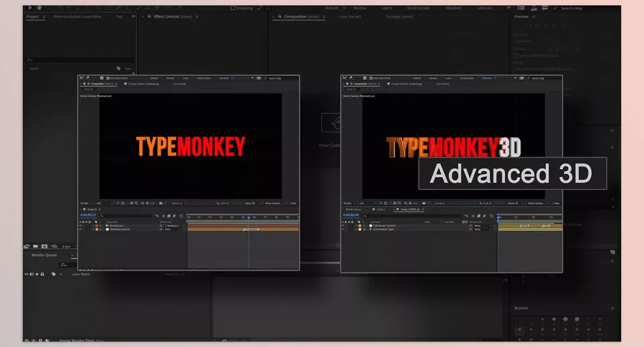Show hidden panel tabs with the Project overflow chevron
This screenshot has width=644, height=347.
pyautogui.click(x=133, y=17)
